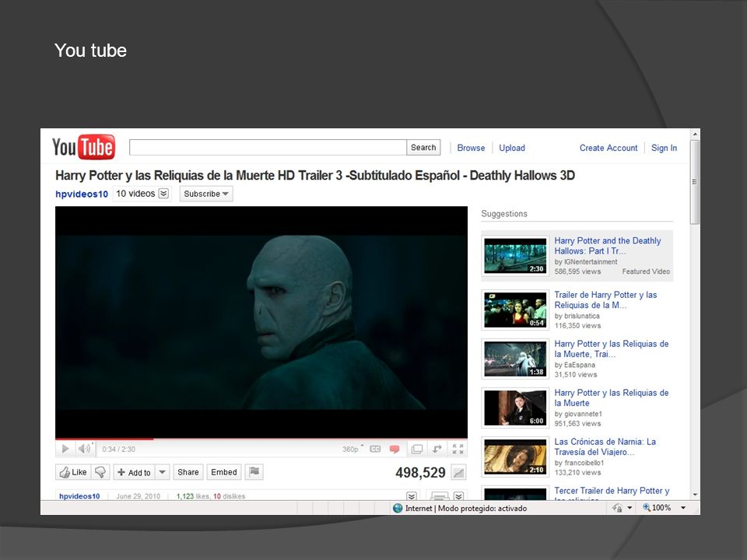Click the security lock icon in status bar
747x560 pixels.
(x=617, y=508)
